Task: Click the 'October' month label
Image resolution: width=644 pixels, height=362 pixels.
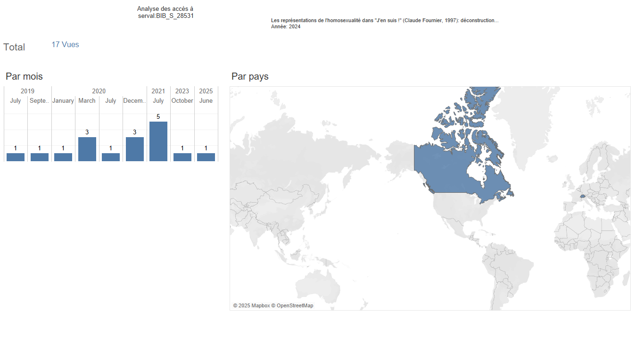Action: (182, 100)
